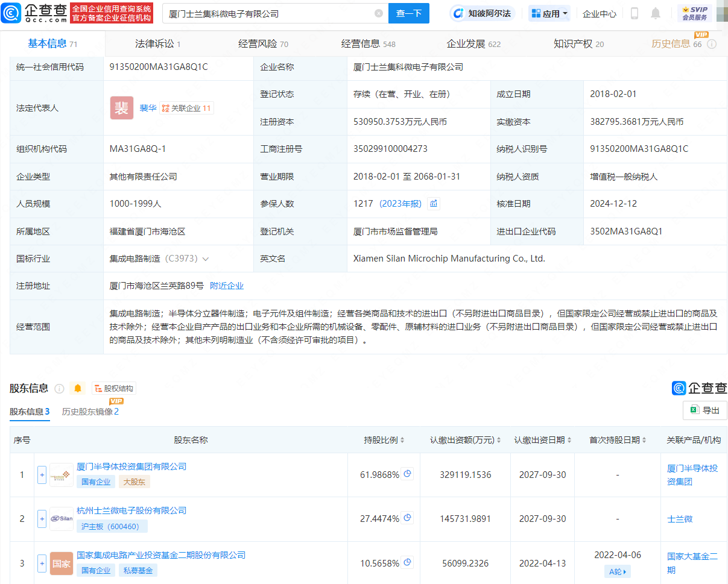Image resolution: width=728 pixels, height=584 pixels.
Task: View 关联企业 11 of 裴华
Action: pyautogui.click(x=186, y=108)
